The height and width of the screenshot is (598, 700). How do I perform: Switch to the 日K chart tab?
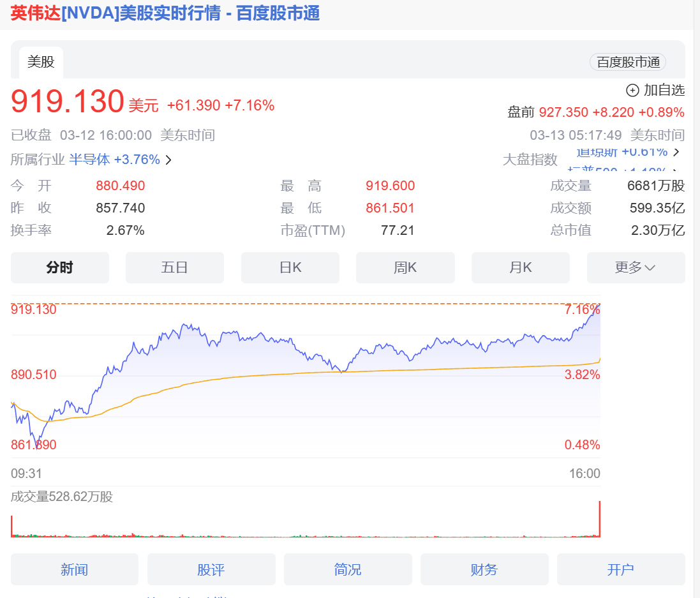(x=290, y=267)
